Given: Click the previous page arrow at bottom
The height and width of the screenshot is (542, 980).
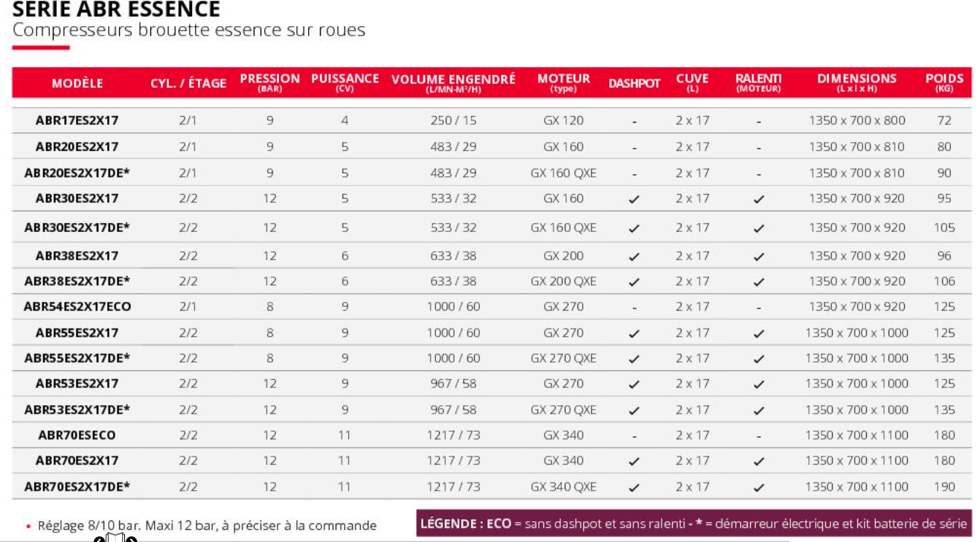Looking at the screenshot, I should coord(98,539).
